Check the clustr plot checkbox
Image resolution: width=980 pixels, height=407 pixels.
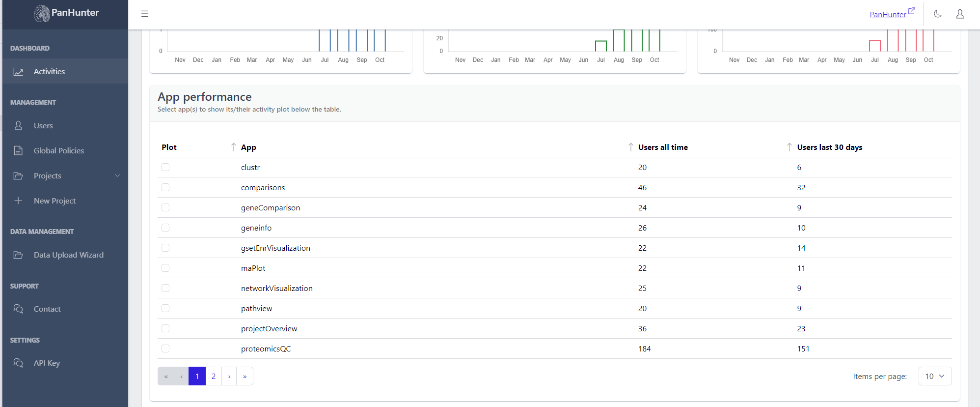pos(165,167)
